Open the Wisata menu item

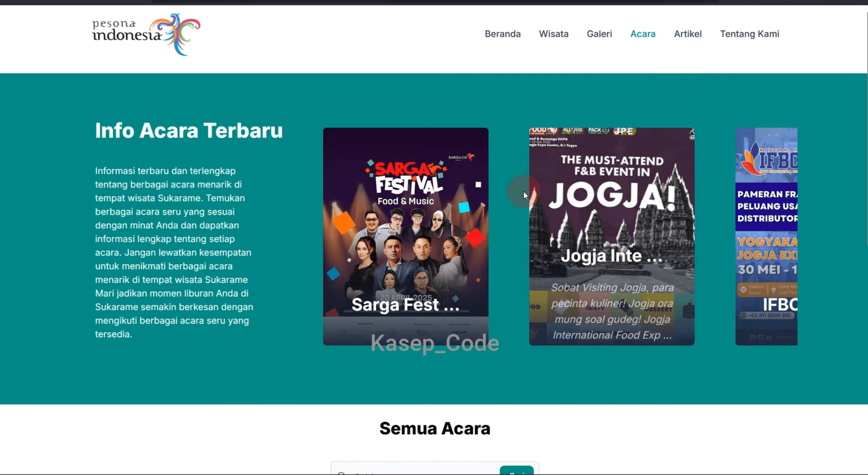554,34
